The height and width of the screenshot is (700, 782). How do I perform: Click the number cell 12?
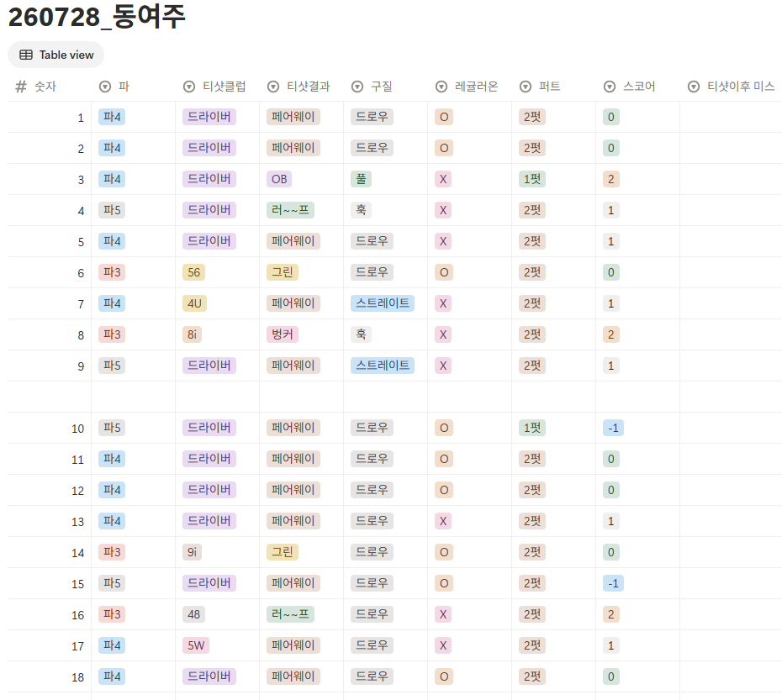tap(50, 490)
